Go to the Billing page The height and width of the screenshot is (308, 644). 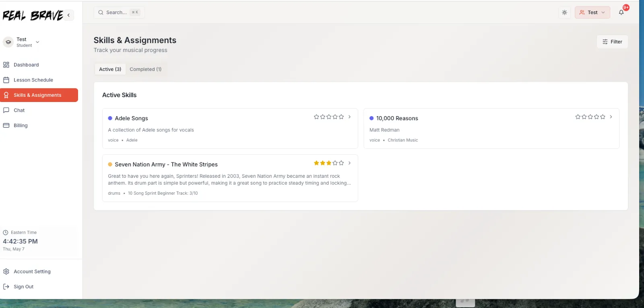(39, 125)
